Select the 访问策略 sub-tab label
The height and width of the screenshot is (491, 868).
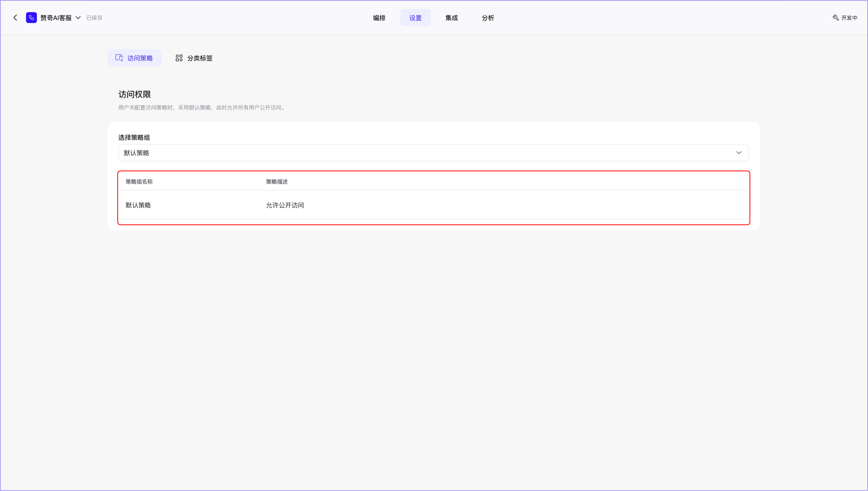140,58
